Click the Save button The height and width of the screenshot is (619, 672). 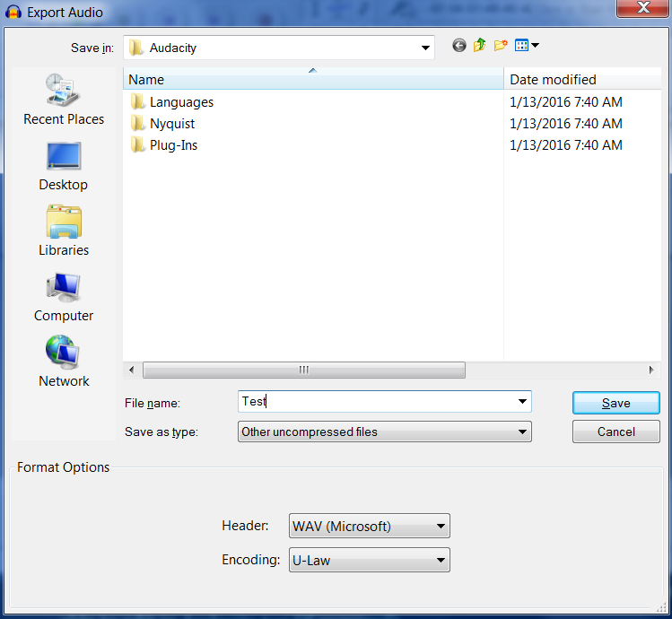click(615, 403)
